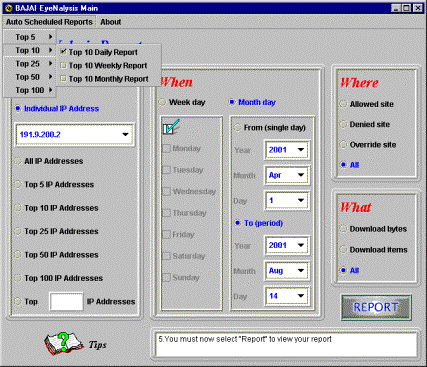Open the Top 10 submenu
427x367 pixels.
tap(29, 50)
